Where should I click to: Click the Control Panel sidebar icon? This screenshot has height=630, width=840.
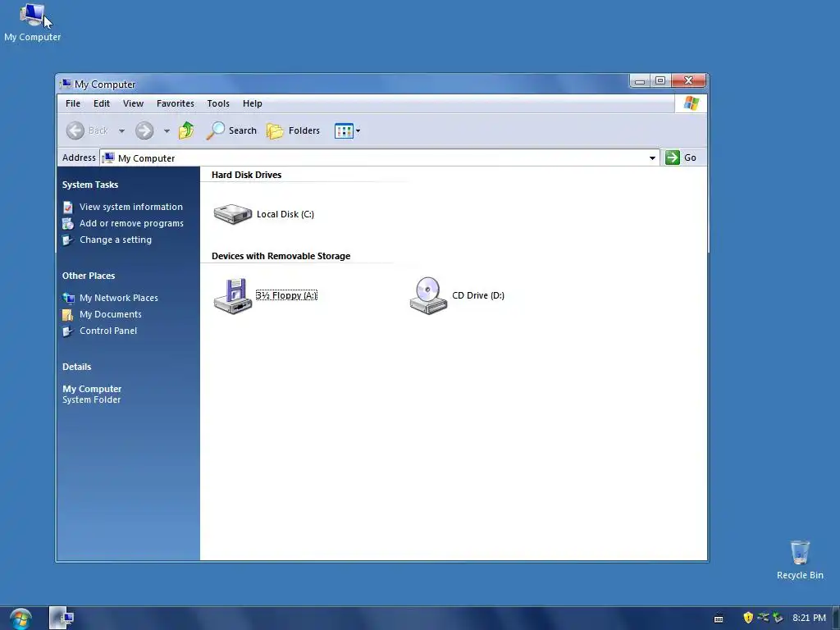point(68,331)
